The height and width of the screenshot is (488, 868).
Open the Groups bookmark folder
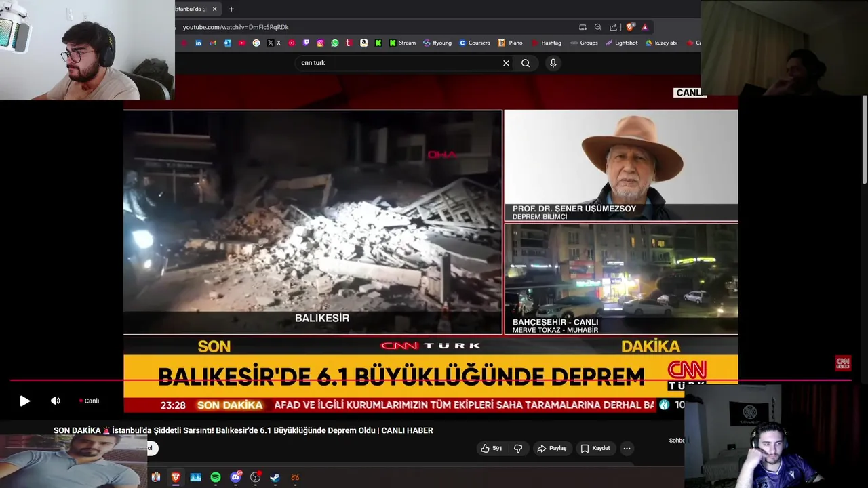[x=584, y=43]
